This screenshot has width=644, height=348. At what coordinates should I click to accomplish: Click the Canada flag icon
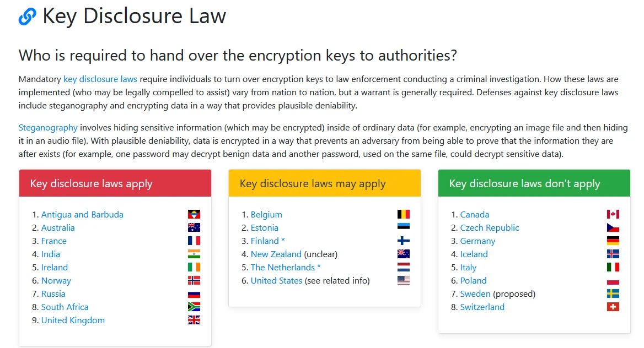click(613, 214)
